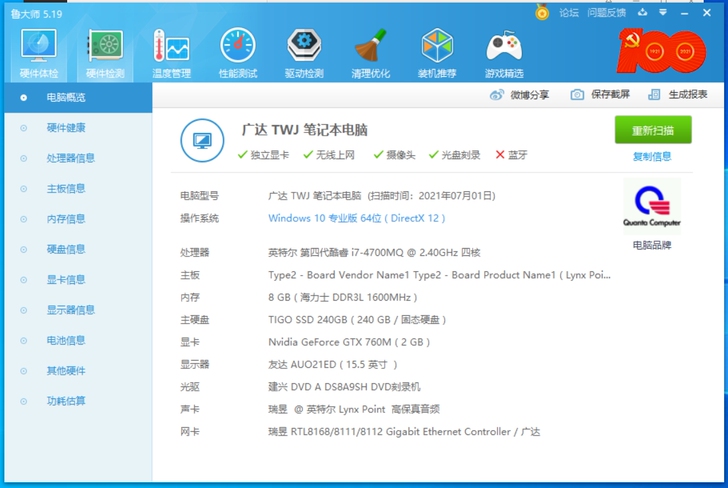This screenshot has height=488, width=728.
Task: Click the 摄像头 checkmark indicator
Action: [x=379, y=155]
